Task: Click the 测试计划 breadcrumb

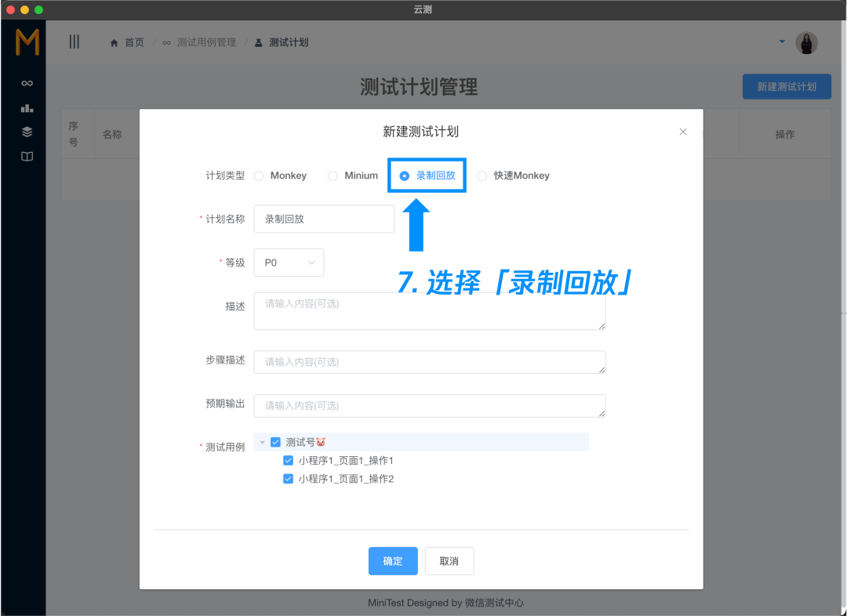Action: [x=289, y=42]
